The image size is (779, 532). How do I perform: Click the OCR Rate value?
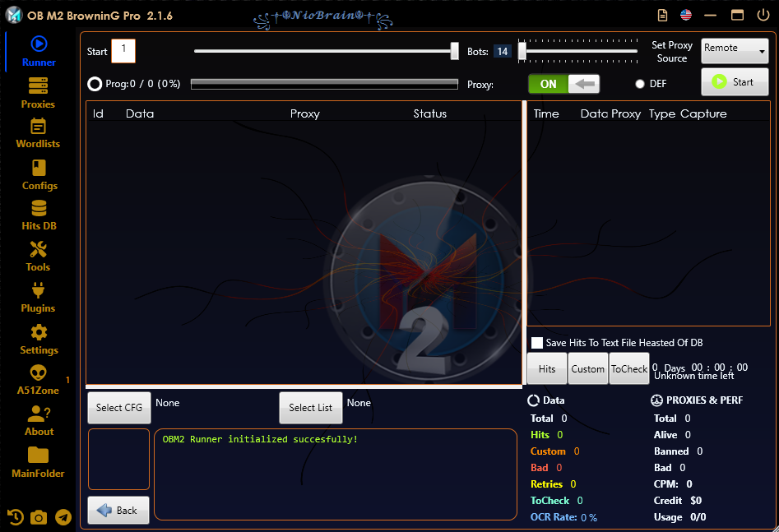pos(589,517)
